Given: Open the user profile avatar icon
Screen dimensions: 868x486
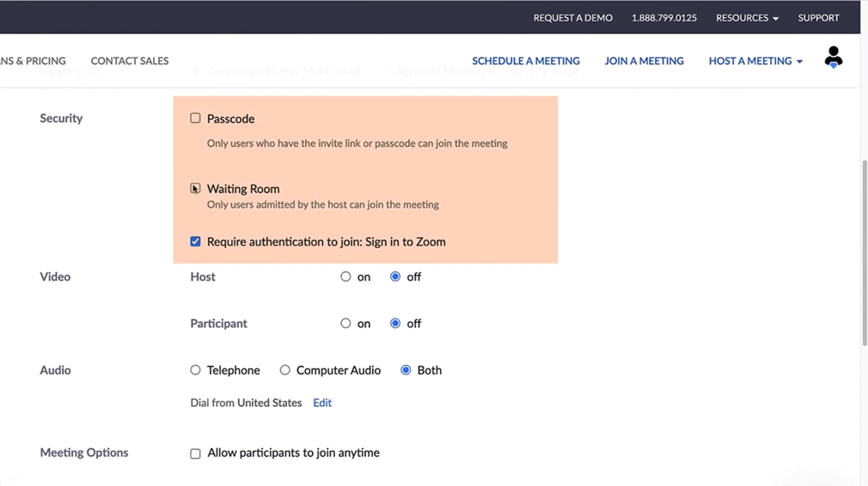Looking at the screenshot, I should pyautogui.click(x=833, y=58).
